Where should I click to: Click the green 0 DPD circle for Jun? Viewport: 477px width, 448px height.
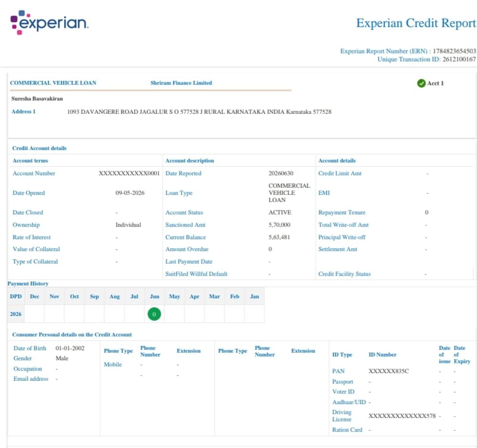point(154,314)
